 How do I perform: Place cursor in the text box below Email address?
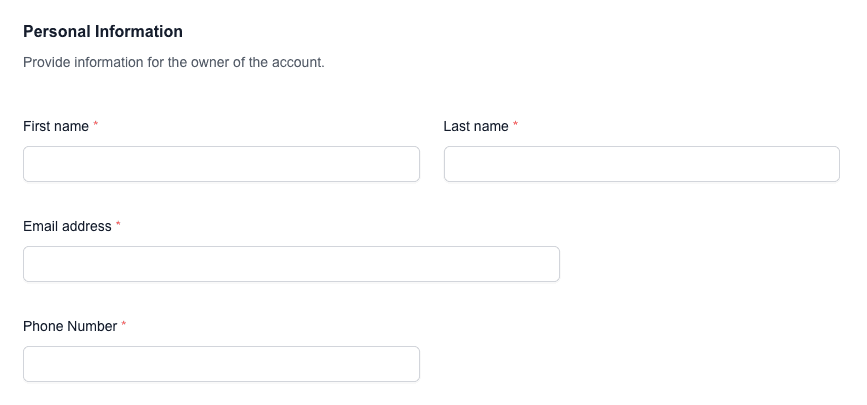291,264
